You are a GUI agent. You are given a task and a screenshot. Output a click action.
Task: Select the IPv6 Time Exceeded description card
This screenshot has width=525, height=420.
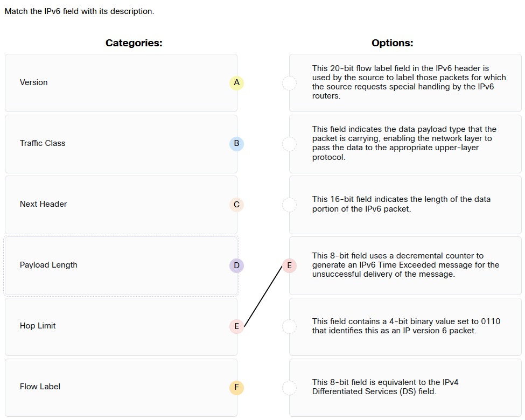(x=405, y=265)
